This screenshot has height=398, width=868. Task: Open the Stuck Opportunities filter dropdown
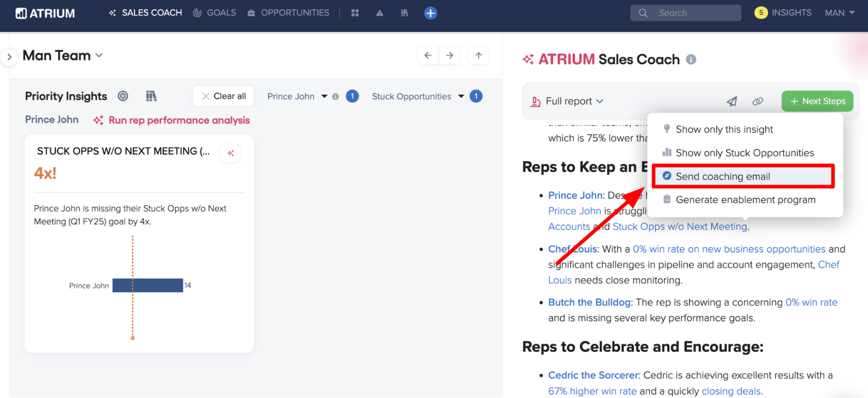[418, 96]
